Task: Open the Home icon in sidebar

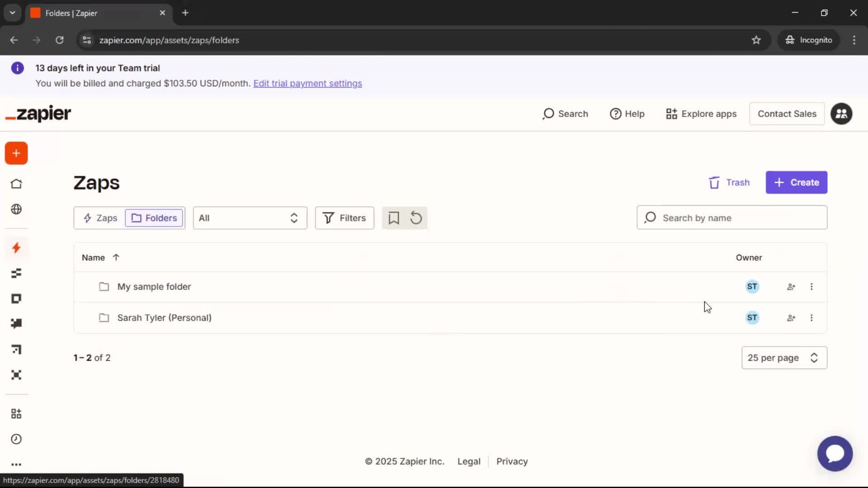Action: 16,183
